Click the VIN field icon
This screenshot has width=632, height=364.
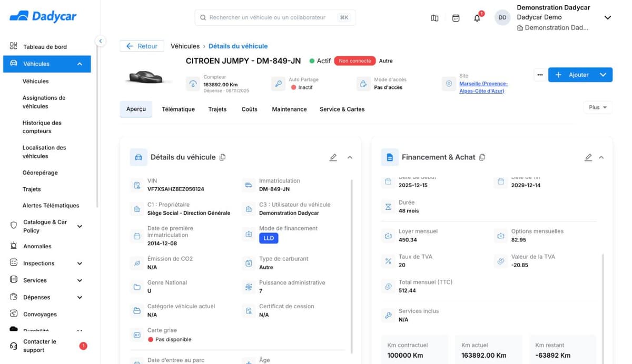[x=137, y=185]
